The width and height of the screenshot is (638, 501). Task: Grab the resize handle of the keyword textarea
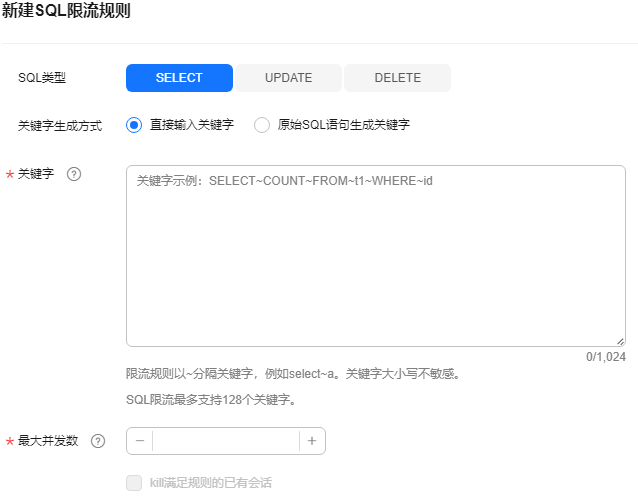620,341
